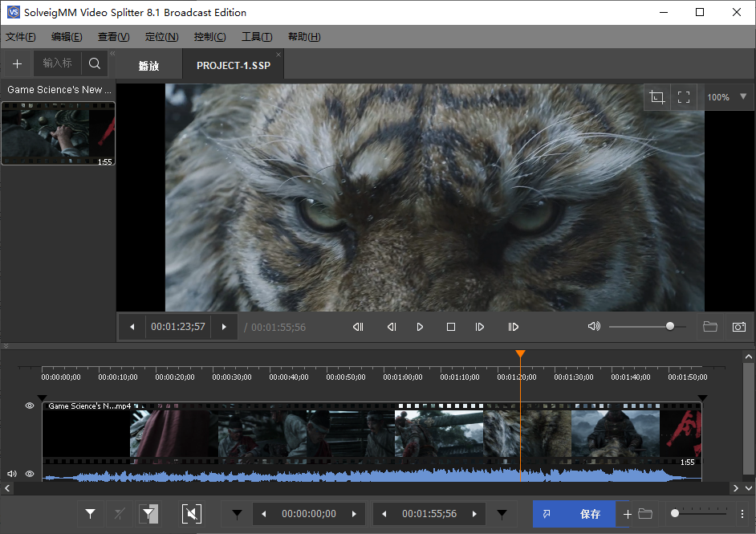Click the add media plus icon
The width and height of the screenshot is (756, 534).
click(x=17, y=63)
